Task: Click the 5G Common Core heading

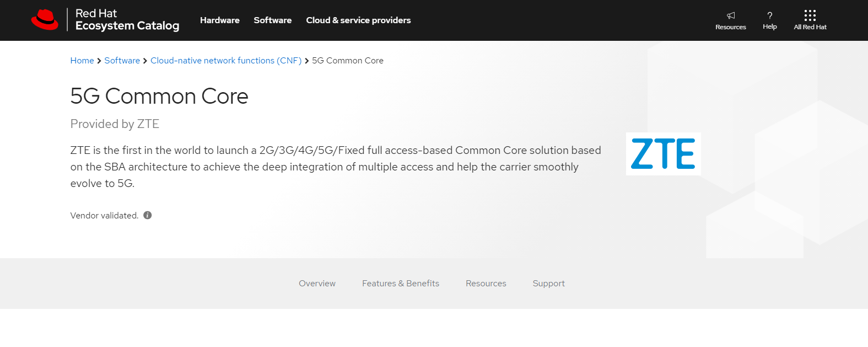Action: (159, 97)
